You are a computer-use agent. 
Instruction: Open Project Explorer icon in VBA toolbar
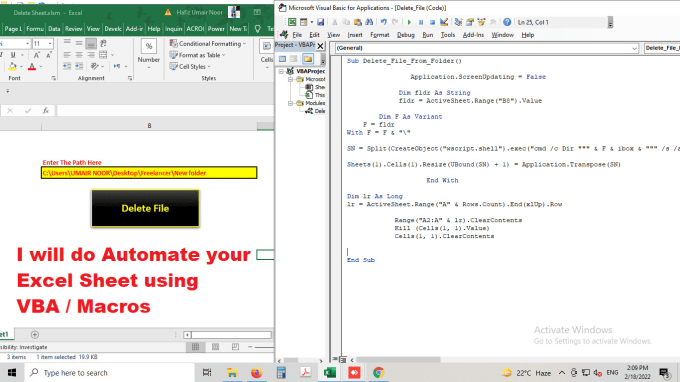pos(458,22)
